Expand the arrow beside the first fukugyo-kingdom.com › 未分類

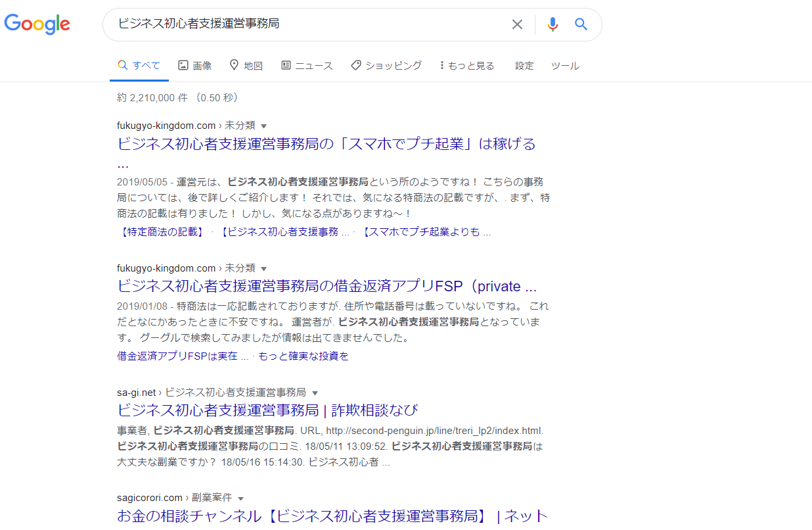[264, 126]
